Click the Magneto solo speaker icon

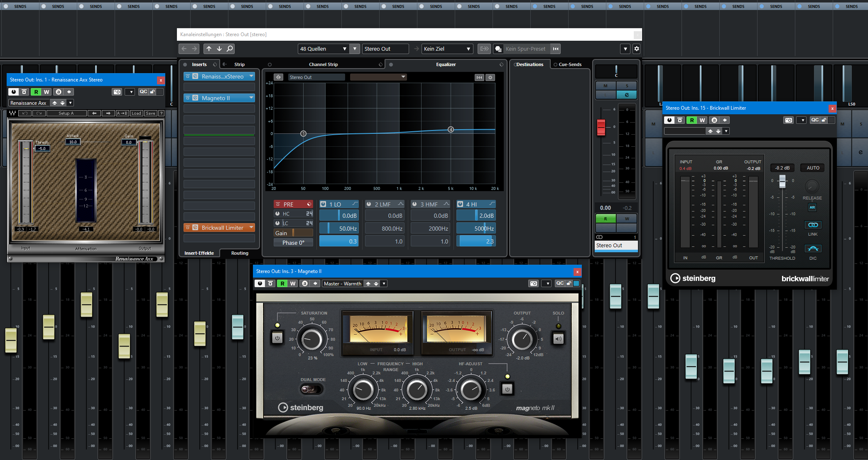pyautogui.click(x=558, y=339)
